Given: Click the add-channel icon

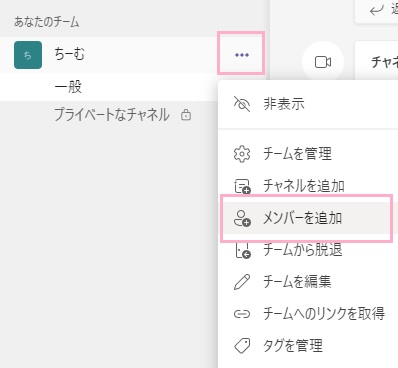Looking at the screenshot, I should pyautogui.click(x=242, y=186).
